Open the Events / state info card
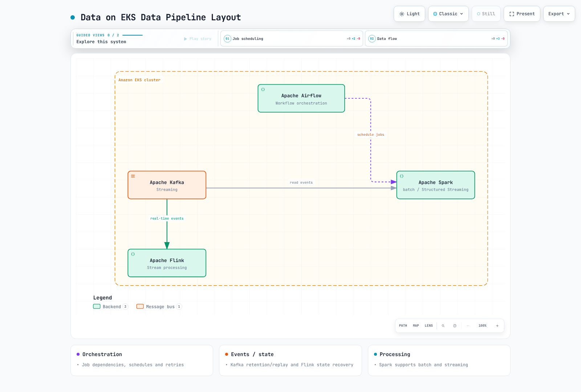Screen dimensions: 581x392 (x=290, y=360)
